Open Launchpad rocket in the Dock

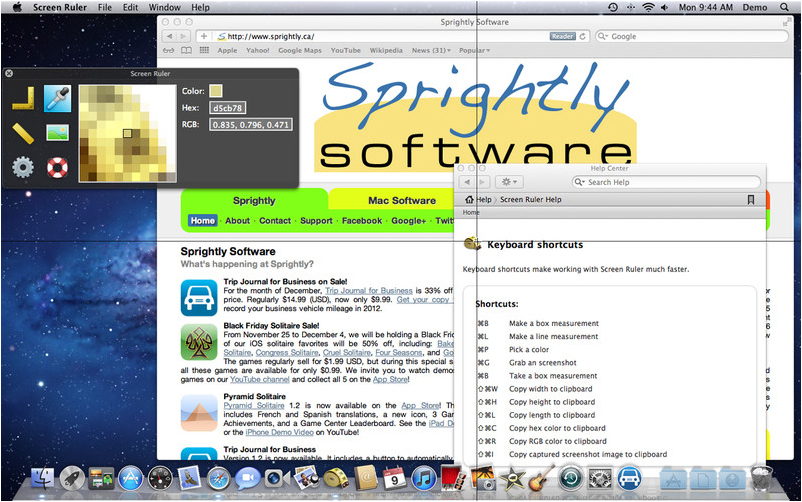coord(72,478)
